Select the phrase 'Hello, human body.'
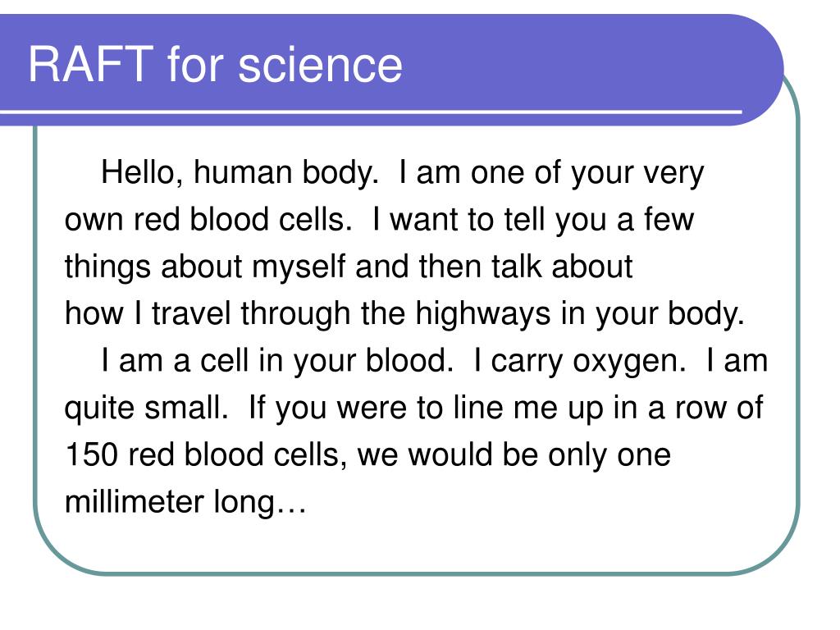 [240, 173]
